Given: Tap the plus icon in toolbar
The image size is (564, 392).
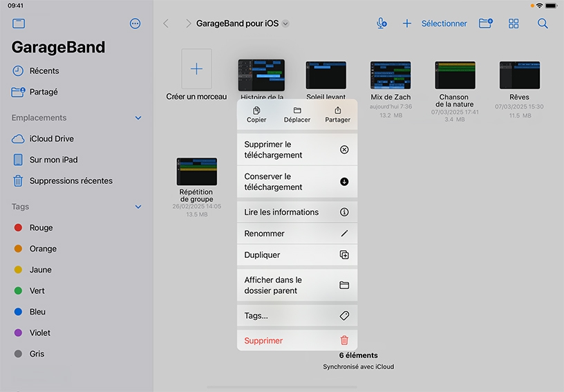Looking at the screenshot, I should click(x=407, y=24).
